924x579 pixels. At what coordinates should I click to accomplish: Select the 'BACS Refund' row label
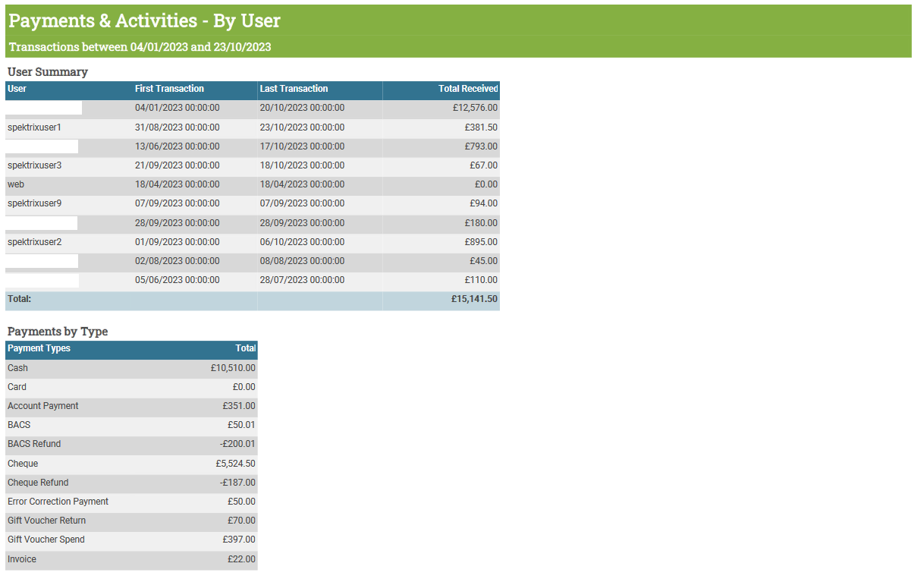click(34, 444)
